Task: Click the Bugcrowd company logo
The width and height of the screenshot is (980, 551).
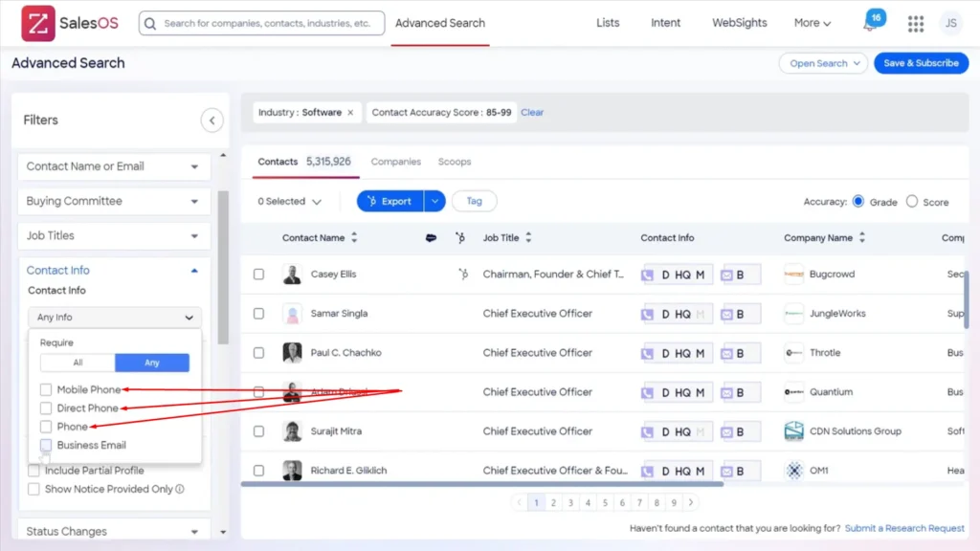Action: point(793,275)
